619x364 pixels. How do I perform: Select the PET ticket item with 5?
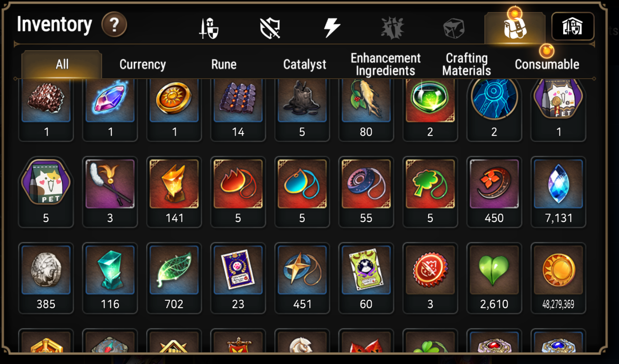pyautogui.click(x=46, y=192)
